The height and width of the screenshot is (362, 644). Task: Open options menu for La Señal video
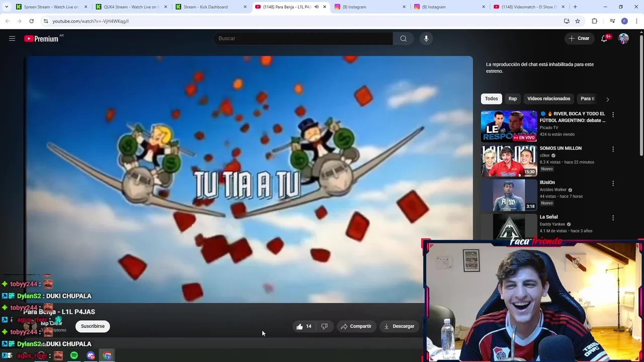tap(613, 218)
